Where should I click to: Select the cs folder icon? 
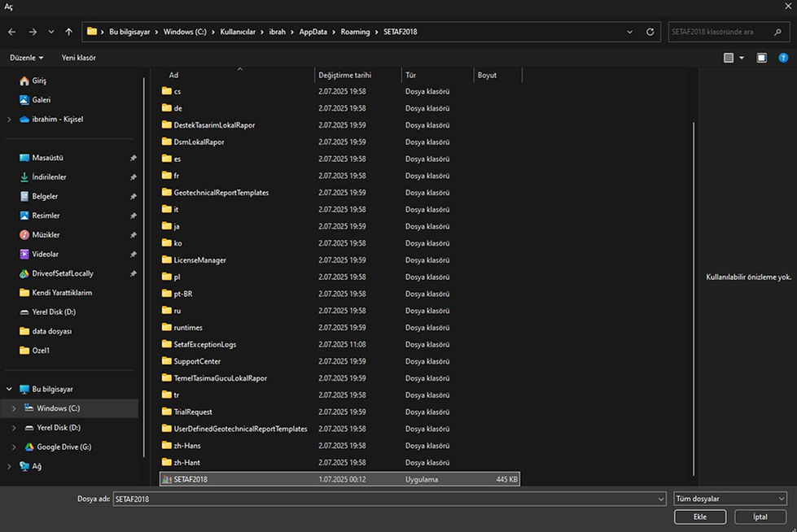coord(166,91)
